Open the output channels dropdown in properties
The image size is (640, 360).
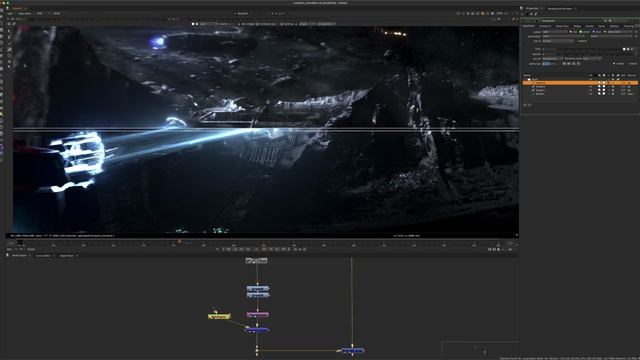pyautogui.click(x=555, y=31)
